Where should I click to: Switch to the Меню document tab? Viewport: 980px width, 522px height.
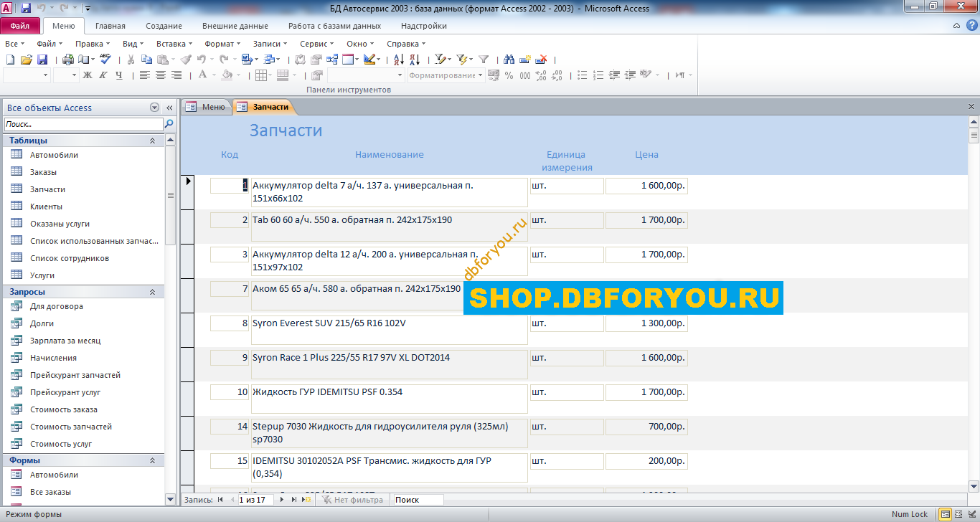tap(207, 107)
